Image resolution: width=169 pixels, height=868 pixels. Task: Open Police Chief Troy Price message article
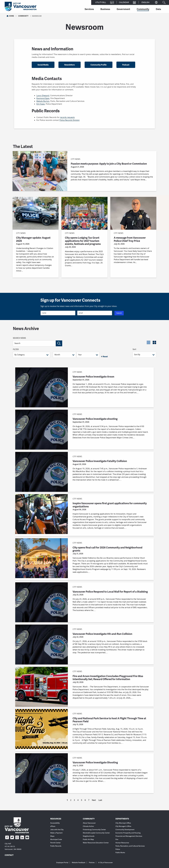click(130, 239)
